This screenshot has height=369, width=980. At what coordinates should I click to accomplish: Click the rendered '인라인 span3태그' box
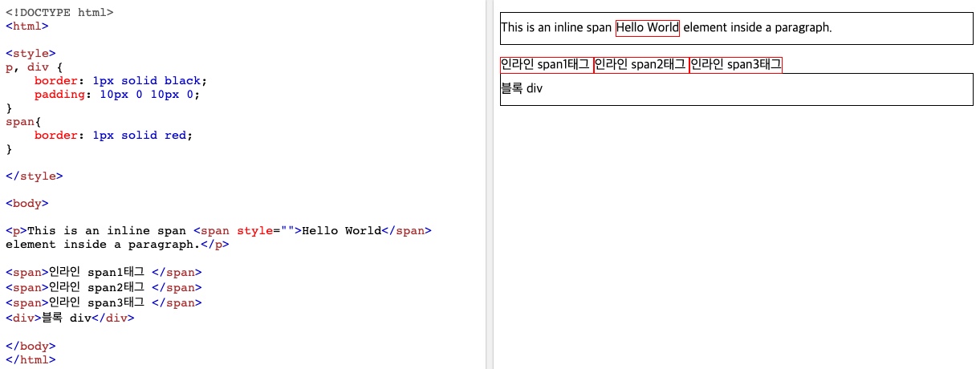point(736,64)
